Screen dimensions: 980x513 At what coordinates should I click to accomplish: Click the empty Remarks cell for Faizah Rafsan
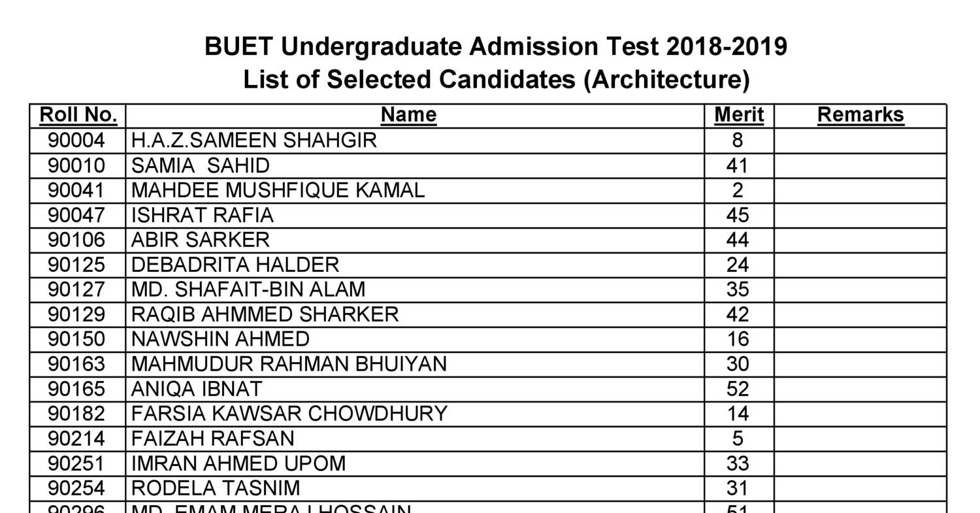[860, 439]
